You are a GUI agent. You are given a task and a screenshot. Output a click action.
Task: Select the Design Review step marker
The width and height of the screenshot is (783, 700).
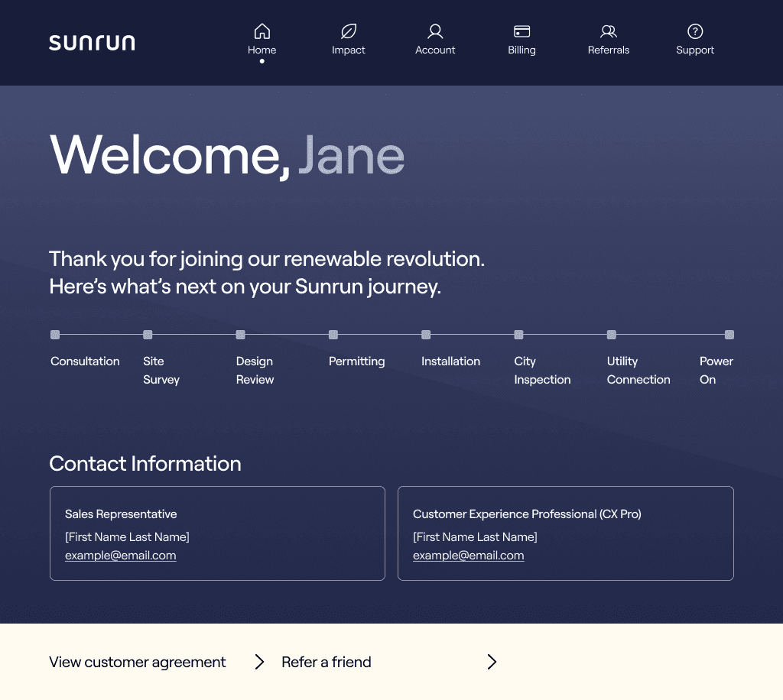pos(241,335)
